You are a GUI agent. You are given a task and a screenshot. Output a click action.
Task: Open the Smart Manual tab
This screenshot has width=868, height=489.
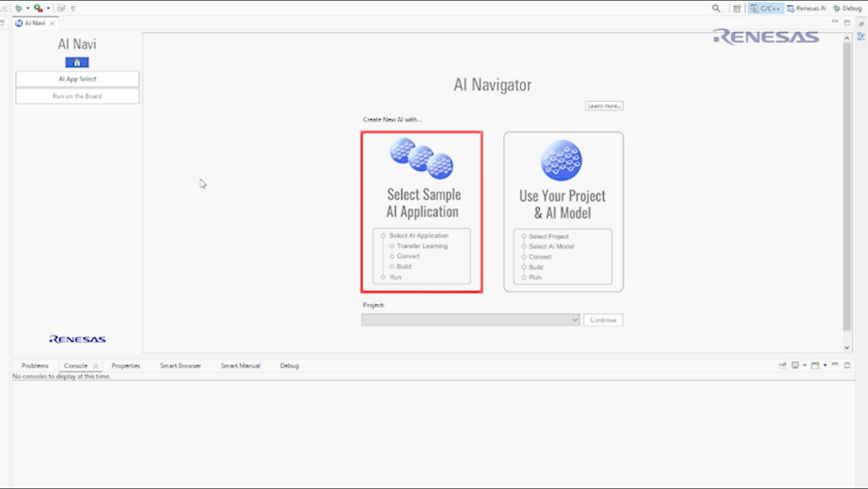tap(240, 366)
